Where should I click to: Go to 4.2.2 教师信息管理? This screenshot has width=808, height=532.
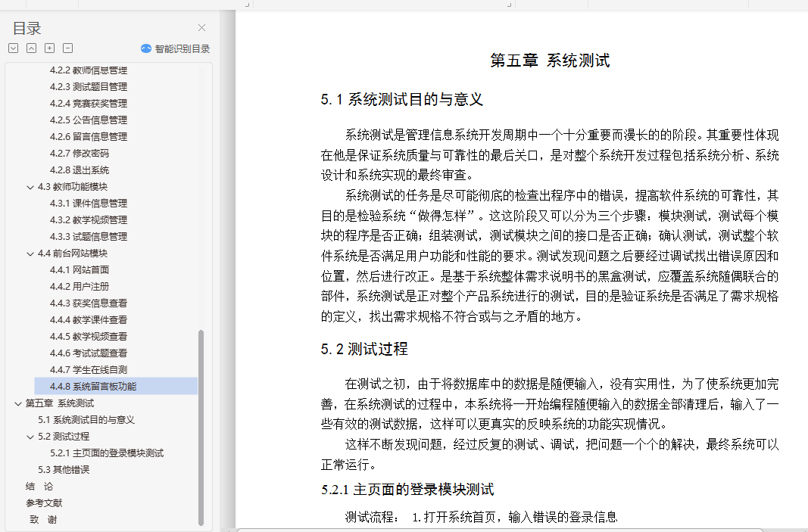point(89,70)
